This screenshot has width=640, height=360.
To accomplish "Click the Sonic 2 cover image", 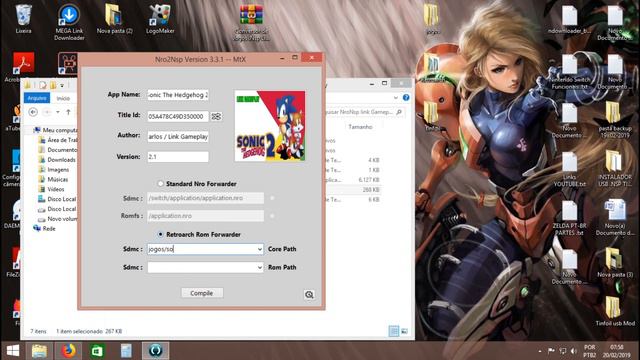I will pyautogui.click(x=270, y=126).
